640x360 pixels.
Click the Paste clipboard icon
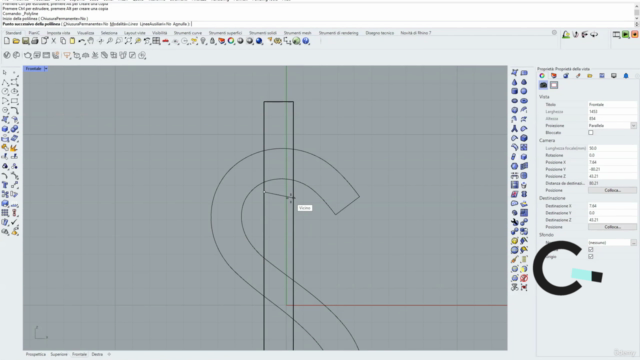72,41
